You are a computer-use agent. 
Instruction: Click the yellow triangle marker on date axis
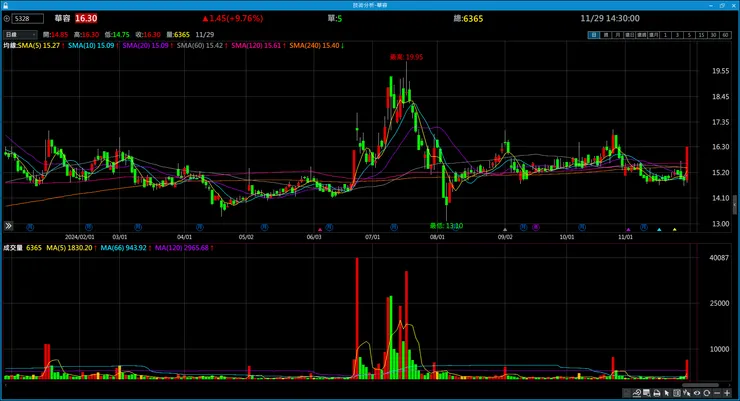click(675, 230)
